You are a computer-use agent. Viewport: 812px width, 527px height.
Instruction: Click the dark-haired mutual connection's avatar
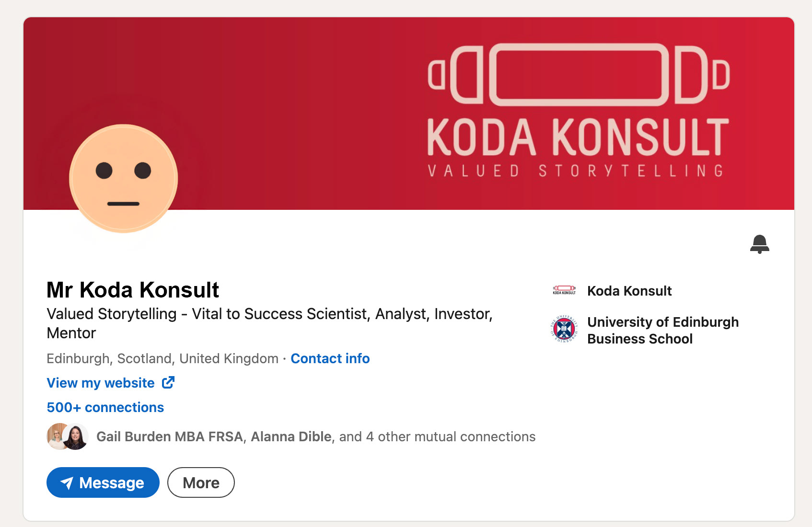[x=76, y=437]
